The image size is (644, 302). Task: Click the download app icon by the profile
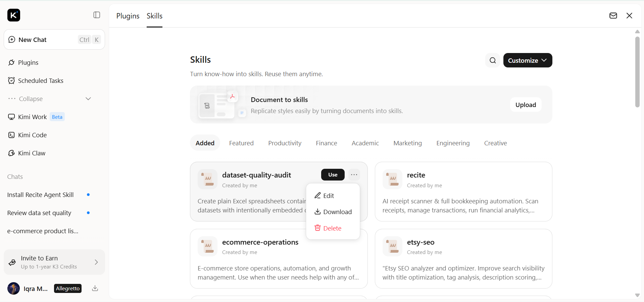point(95,288)
